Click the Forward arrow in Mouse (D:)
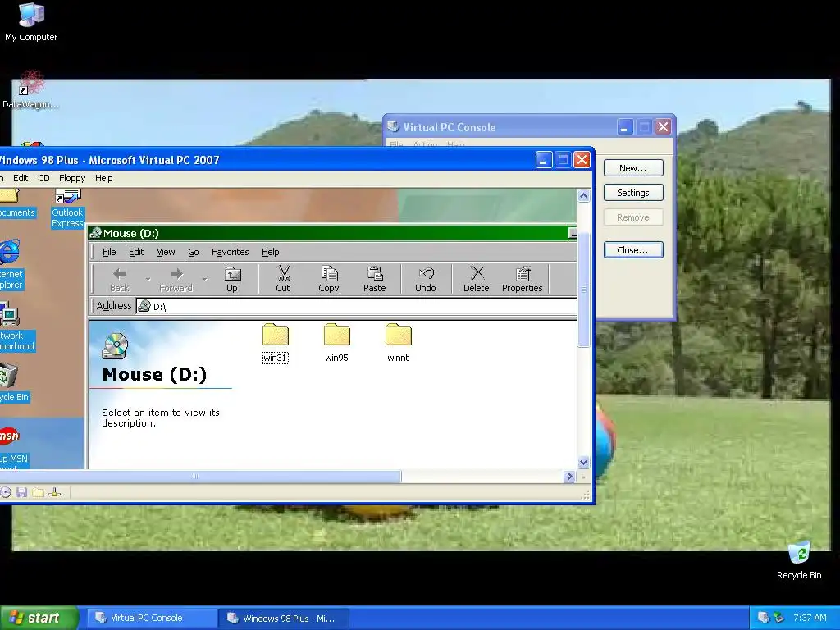Screen dimensions: 840x630 click(176, 279)
